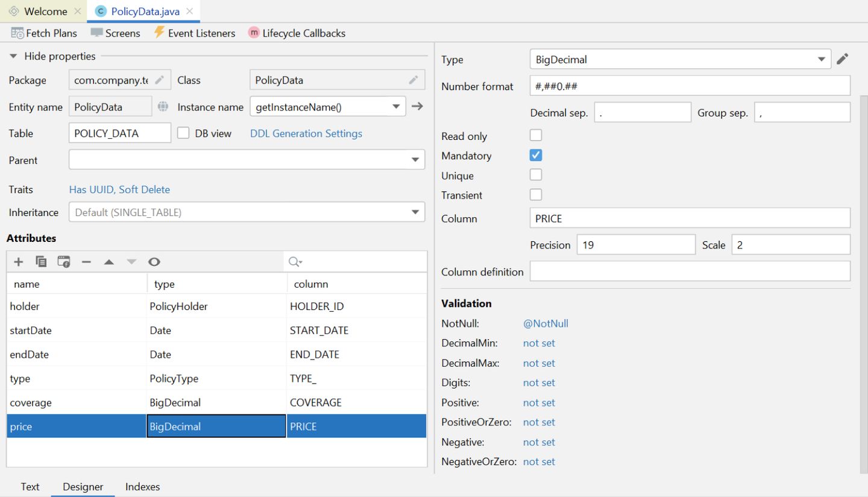
Task: Enable the Read only checkbox
Action: pyautogui.click(x=535, y=136)
